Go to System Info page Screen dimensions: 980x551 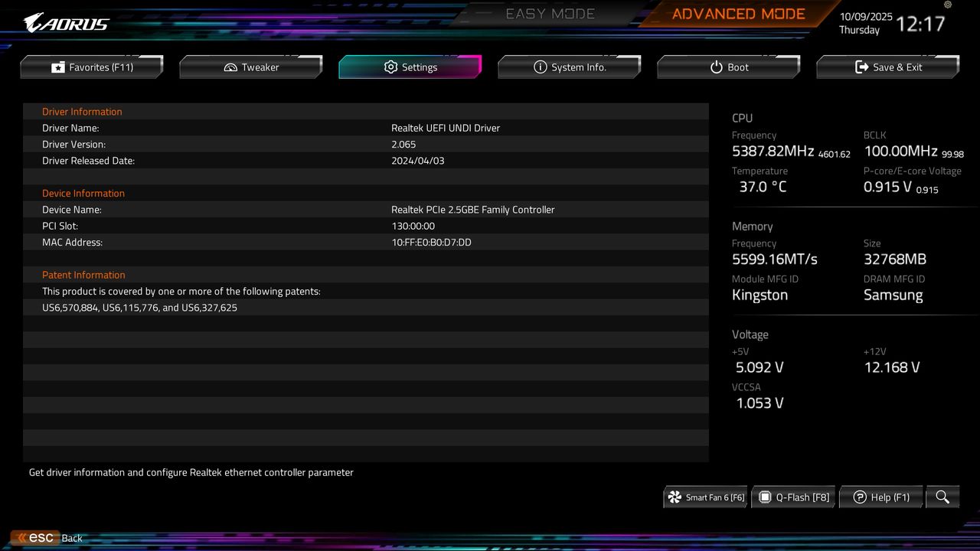569,67
